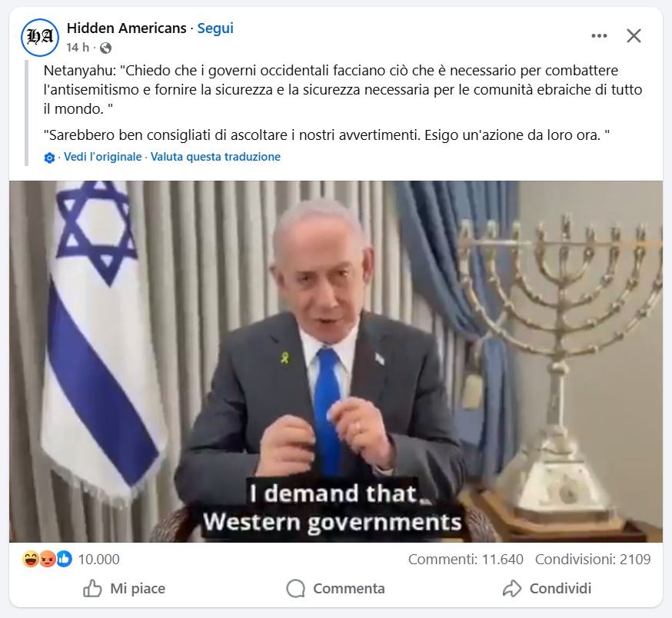Click the laughing reaction emoji
Image resolution: width=672 pixels, height=618 pixels.
pyautogui.click(x=31, y=560)
